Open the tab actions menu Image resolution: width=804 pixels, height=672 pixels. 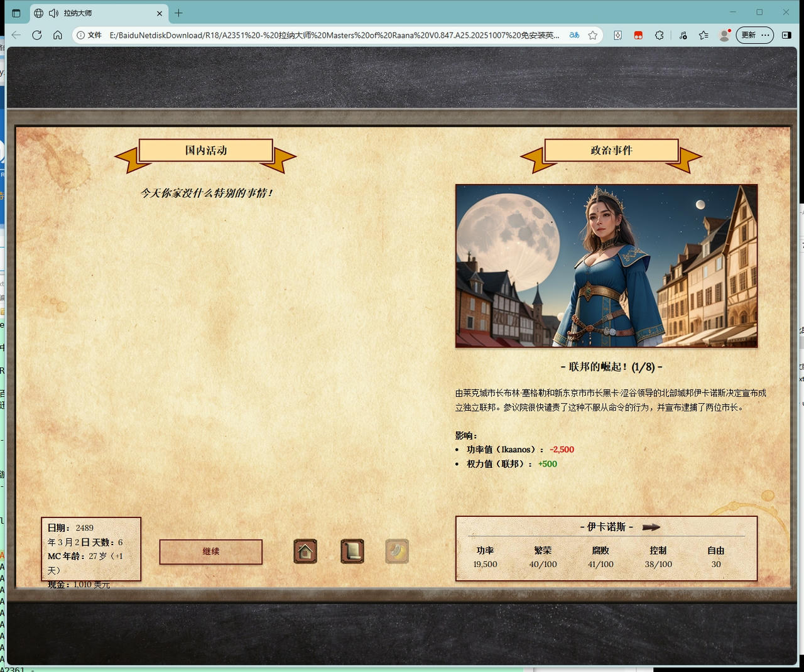point(16,13)
